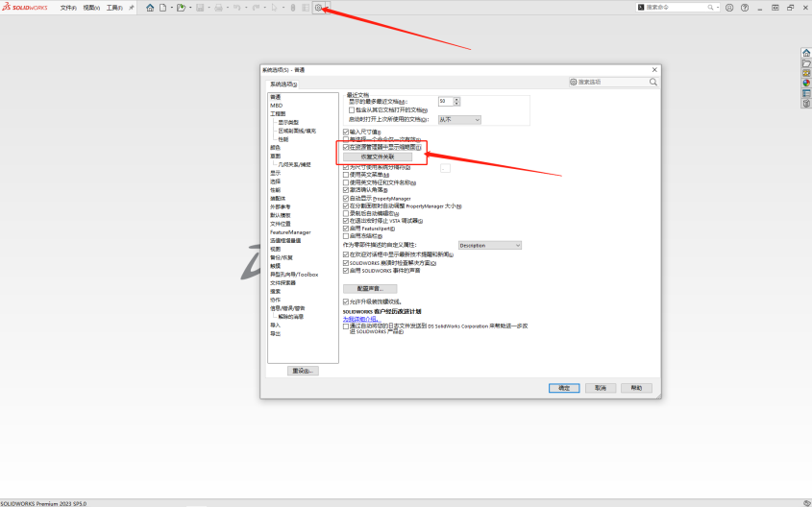This screenshot has height=507, width=812.
Task: Toggle 在资源管理器中显示缩略图 checkbox
Action: [346, 148]
